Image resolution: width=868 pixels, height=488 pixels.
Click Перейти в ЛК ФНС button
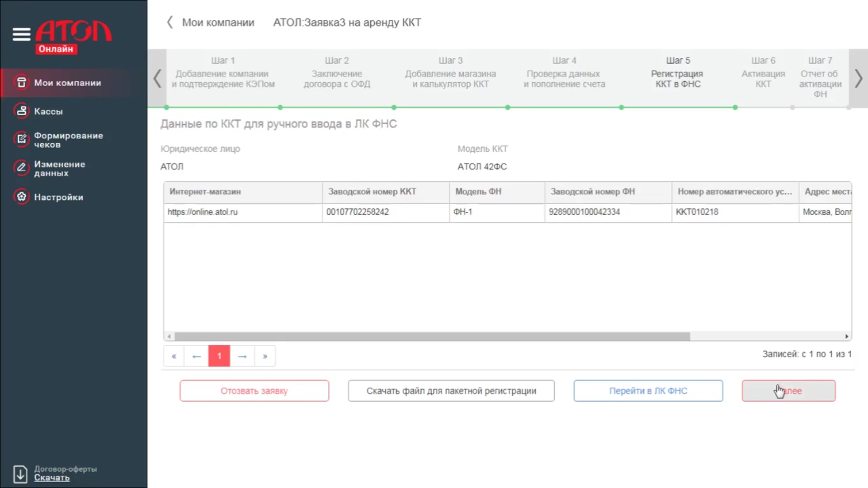tap(648, 391)
